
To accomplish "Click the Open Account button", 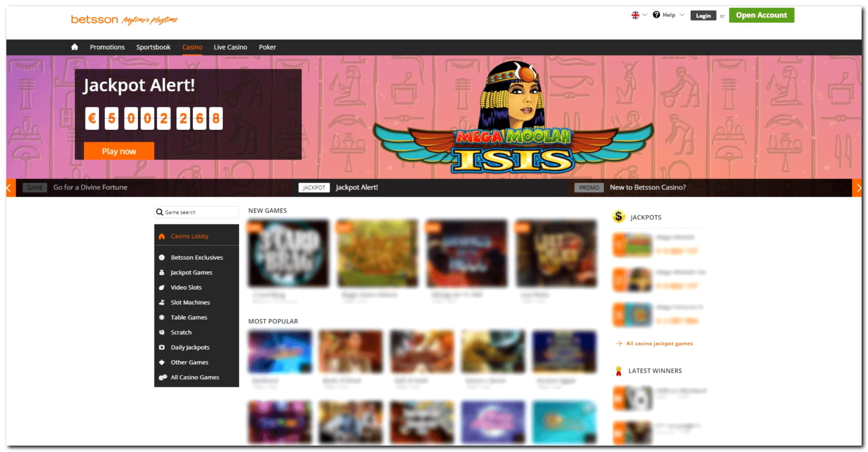I will pyautogui.click(x=761, y=15).
